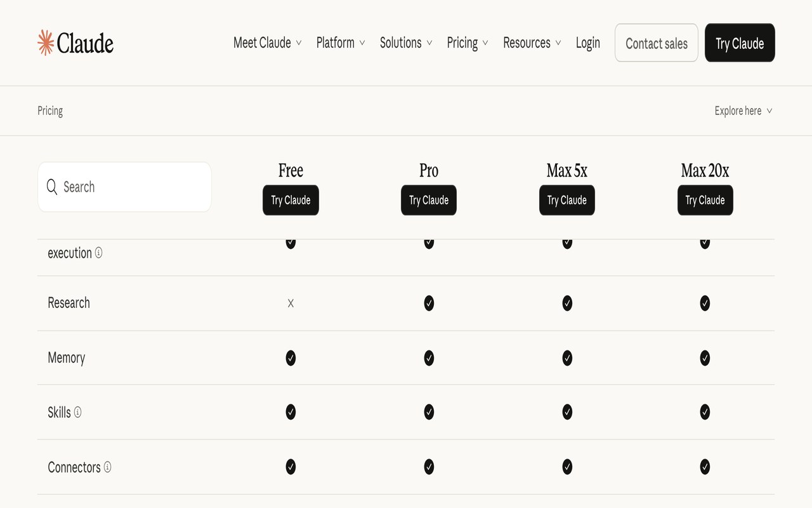The image size is (812, 508).
Task: Click Connectors checkmark in Max 5x column
Action: pyautogui.click(x=567, y=467)
